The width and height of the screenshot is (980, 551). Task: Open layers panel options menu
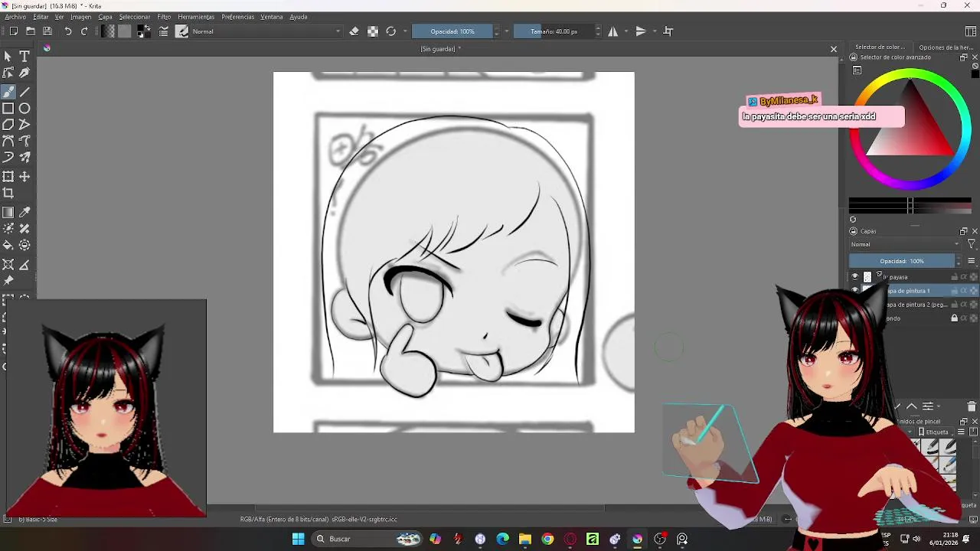click(972, 261)
